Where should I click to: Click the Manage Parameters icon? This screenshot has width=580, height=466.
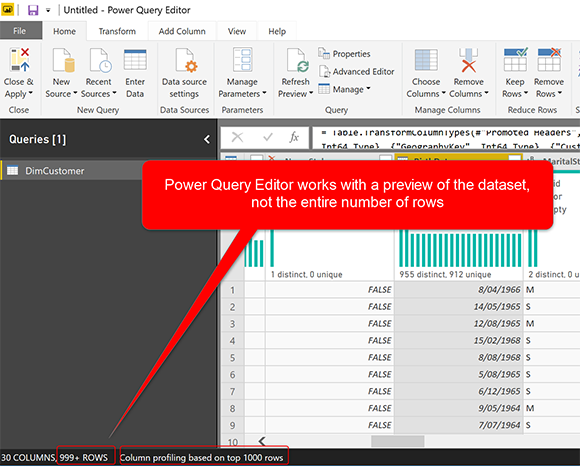[243, 60]
